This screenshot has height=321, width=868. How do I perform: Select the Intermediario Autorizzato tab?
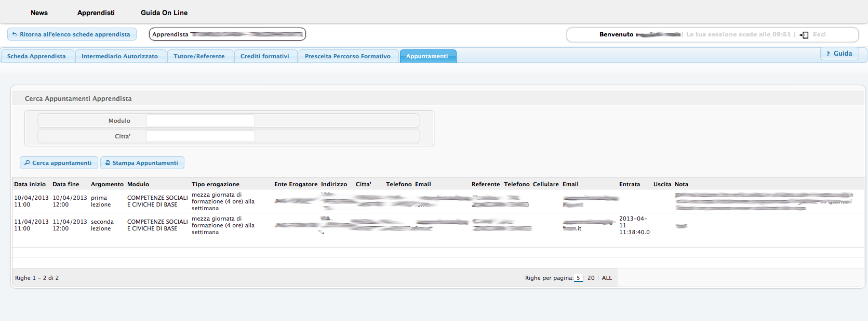(119, 56)
